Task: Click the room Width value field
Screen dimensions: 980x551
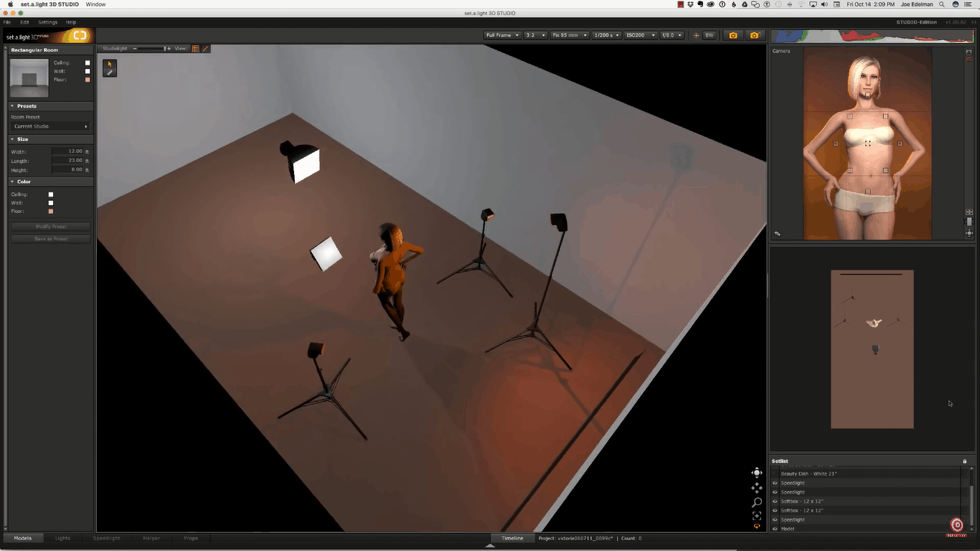Action: [68, 151]
